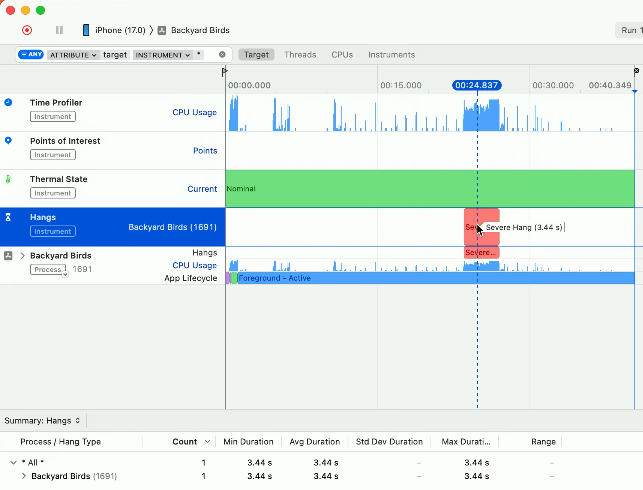
Task: Collapse the * All * row
Action: pyautogui.click(x=13, y=463)
